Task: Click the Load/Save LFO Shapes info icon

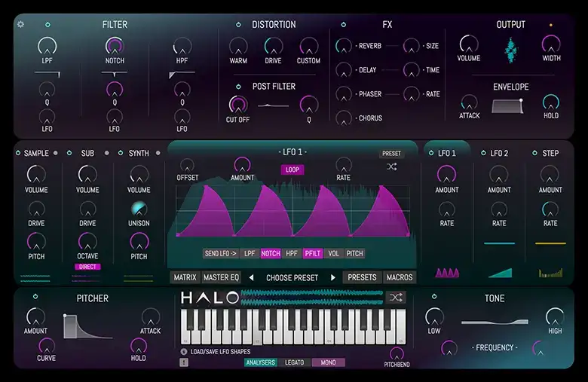Action: [x=184, y=352]
